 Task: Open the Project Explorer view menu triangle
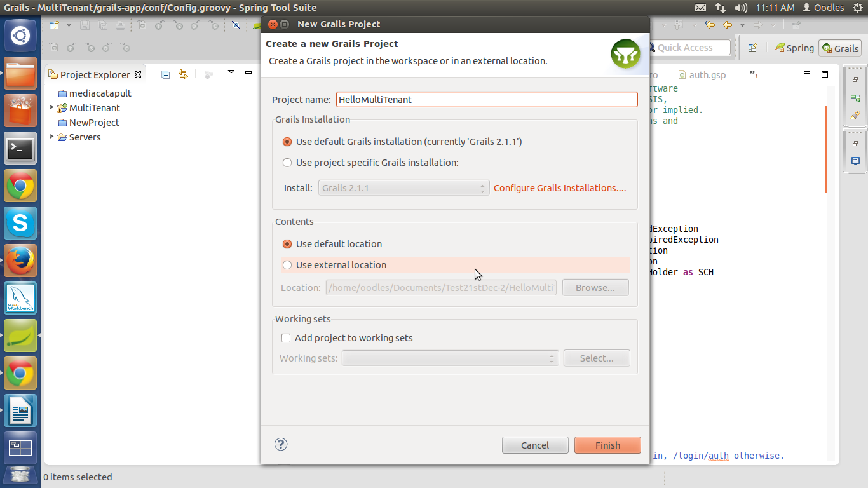[231, 72]
